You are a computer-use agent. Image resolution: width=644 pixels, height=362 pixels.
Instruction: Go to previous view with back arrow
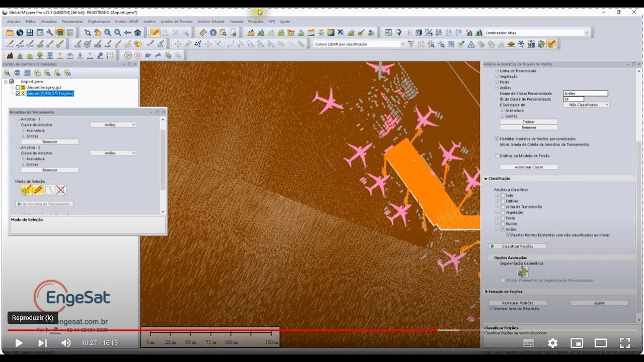pyautogui.click(x=128, y=33)
